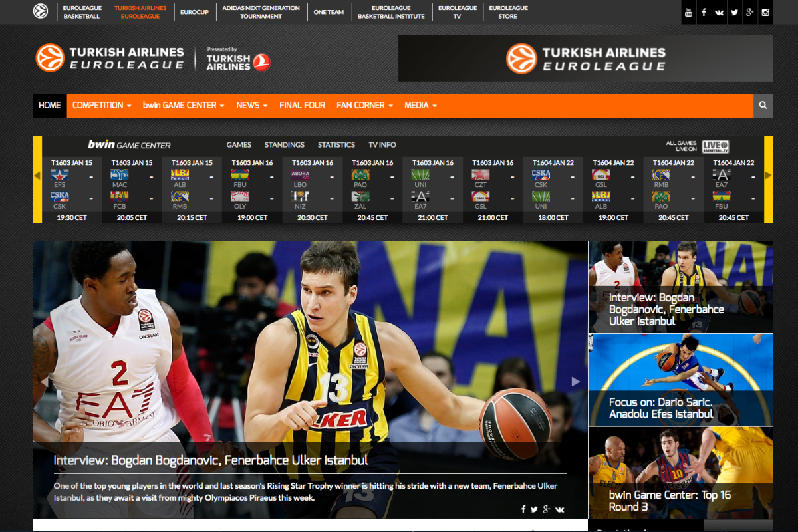Open the Facebook icon in top bar
This screenshot has width=798, height=532.
coord(704,12)
